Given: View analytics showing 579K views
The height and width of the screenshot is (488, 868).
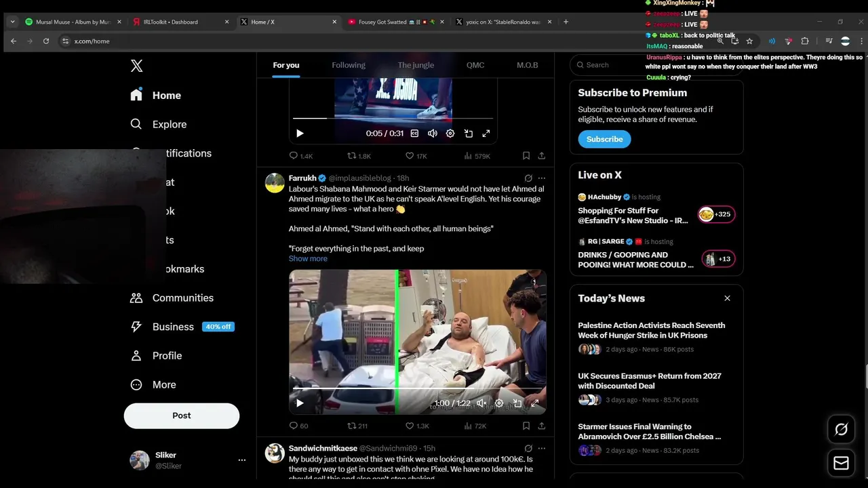Looking at the screenshot, I should [x=477, y=156].
